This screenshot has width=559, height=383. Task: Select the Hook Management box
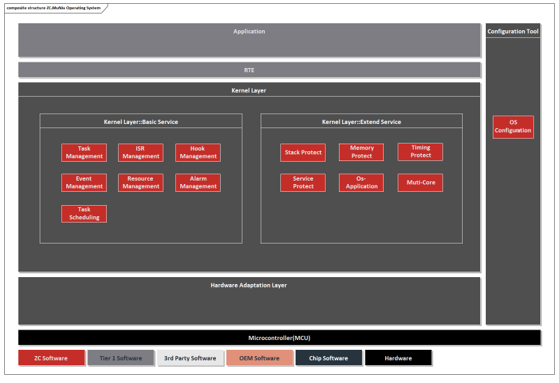tap(198, 153)
